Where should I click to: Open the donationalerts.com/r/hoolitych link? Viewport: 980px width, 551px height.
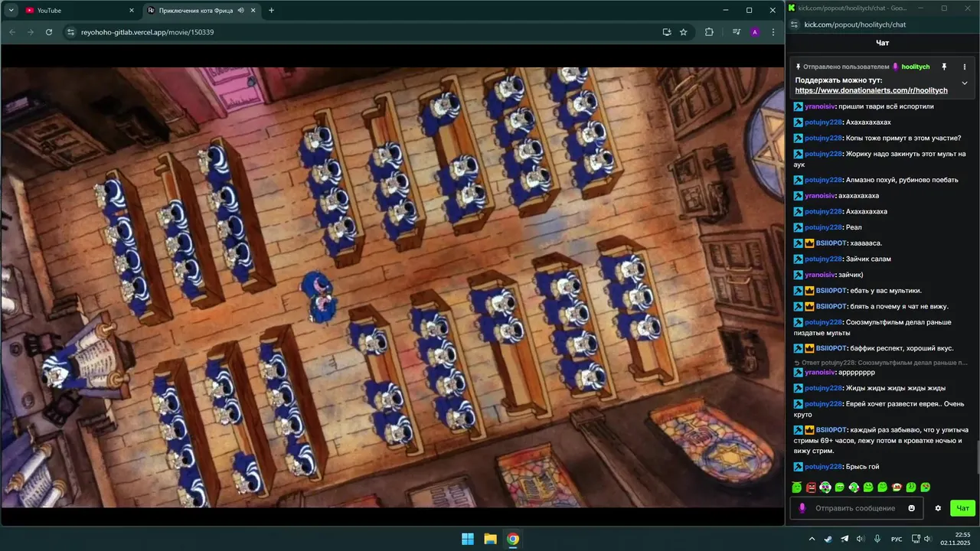coord(871,90)
